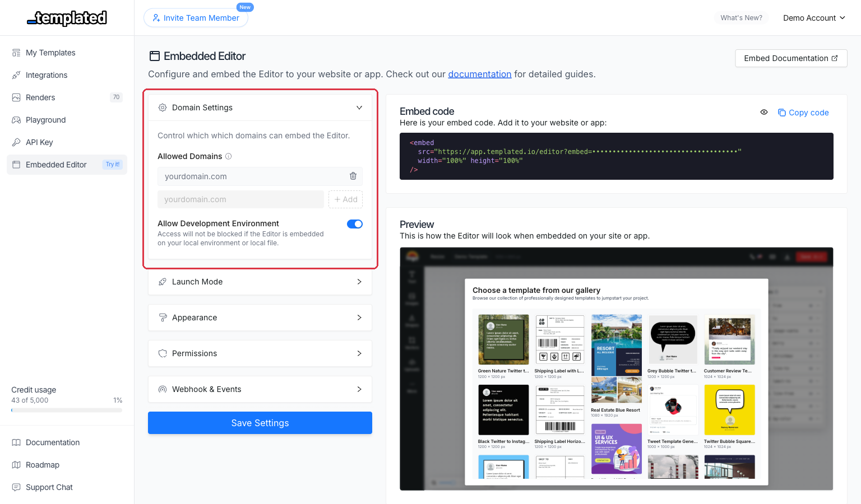The image size is (861, 504).
Task: Navigate to Renders in sidebar
Action: [40, 97]
